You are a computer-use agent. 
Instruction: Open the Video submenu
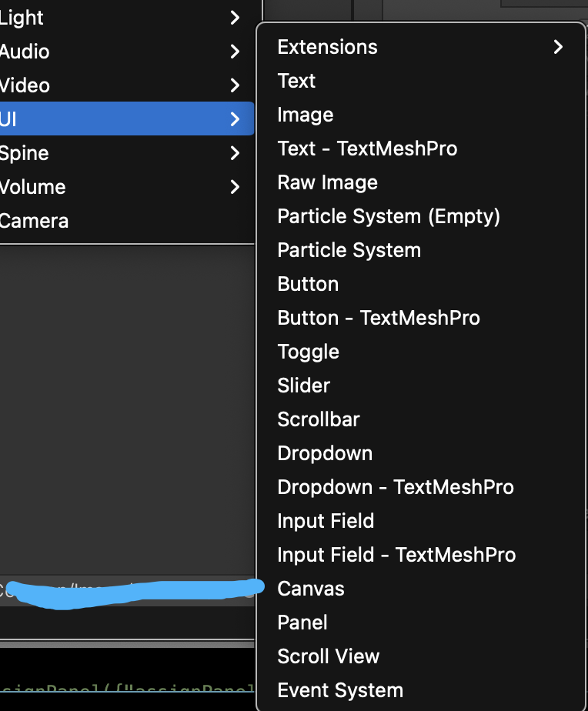tap(25, 85)
